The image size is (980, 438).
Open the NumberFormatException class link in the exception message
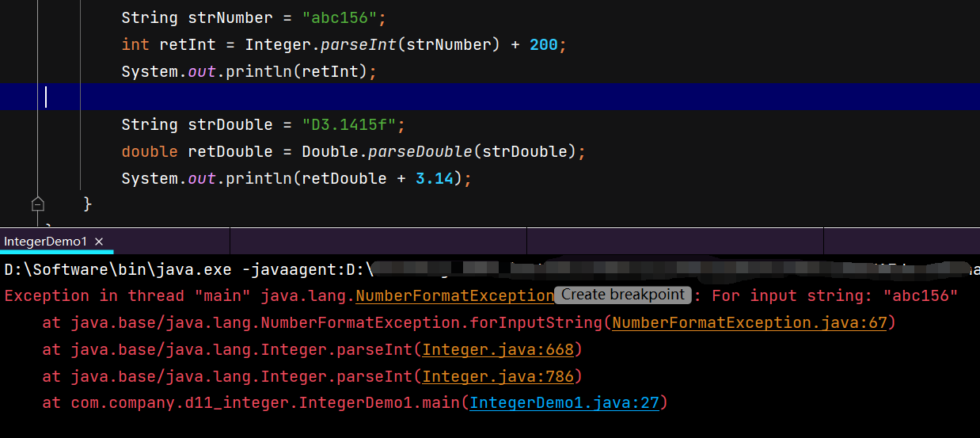(x=454, y=296)
